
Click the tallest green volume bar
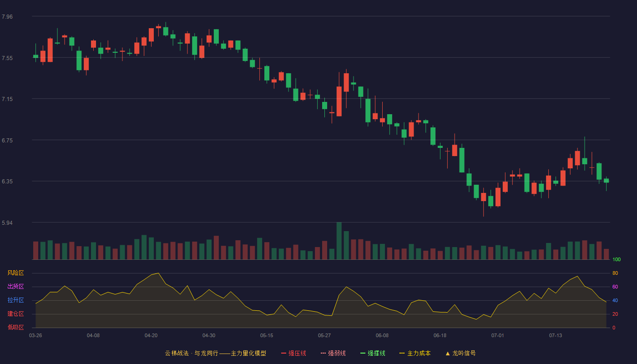(x=339, y=241)
